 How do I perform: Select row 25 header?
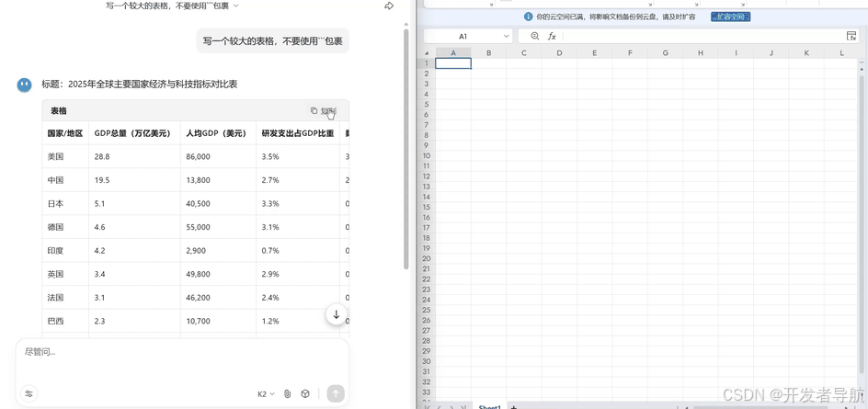(427, 310)
